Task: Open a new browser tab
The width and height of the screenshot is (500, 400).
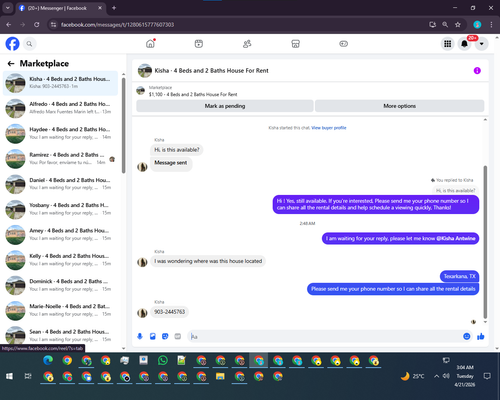Action: [114, 8]
